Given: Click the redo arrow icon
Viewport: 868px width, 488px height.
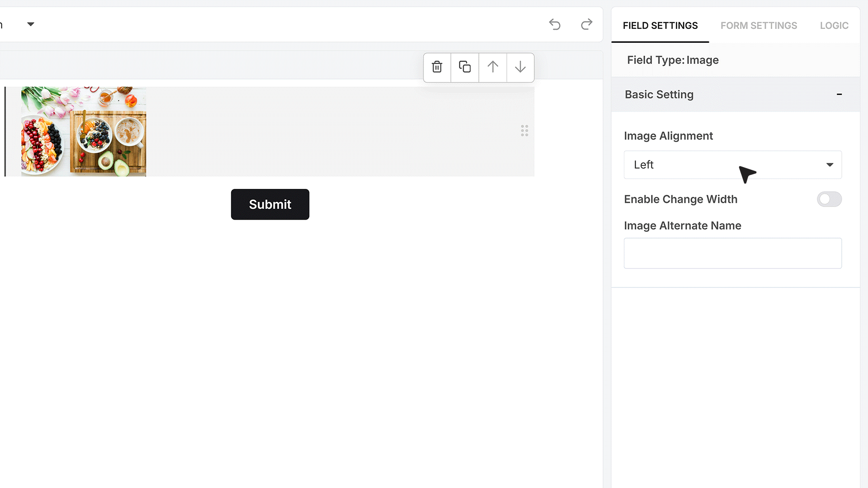Looking at the screenshot, I should 586,24.
